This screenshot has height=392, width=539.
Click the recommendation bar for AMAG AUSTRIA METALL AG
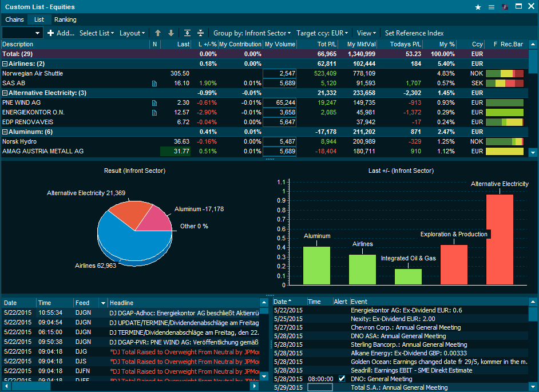tap(505, 151)
